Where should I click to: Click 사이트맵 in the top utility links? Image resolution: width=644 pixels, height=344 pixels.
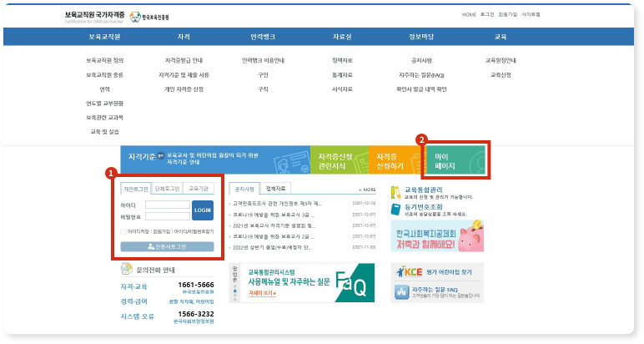pos(531,14)
